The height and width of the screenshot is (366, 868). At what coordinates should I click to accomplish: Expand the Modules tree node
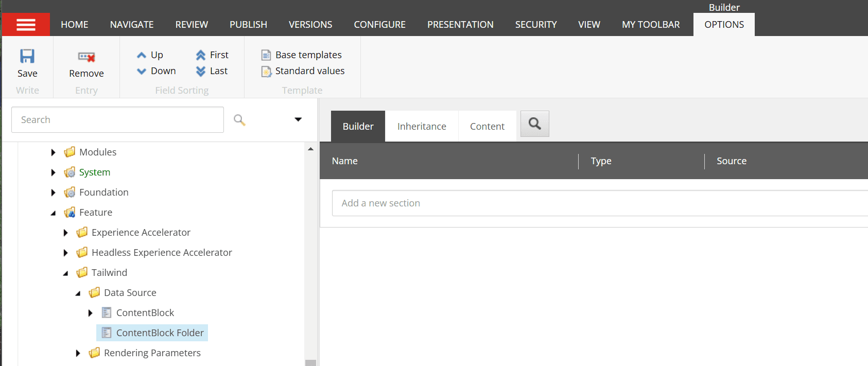(53, 152)
